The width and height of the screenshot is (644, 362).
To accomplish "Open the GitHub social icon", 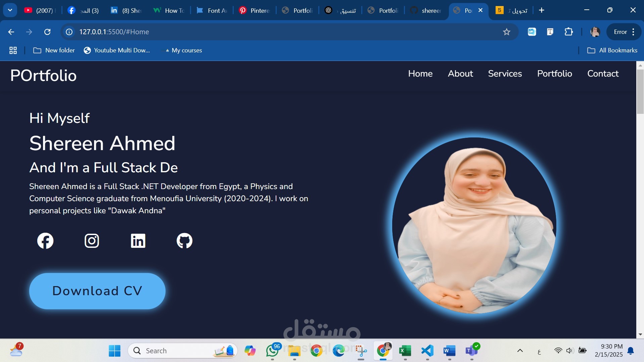I will [184, 241].
